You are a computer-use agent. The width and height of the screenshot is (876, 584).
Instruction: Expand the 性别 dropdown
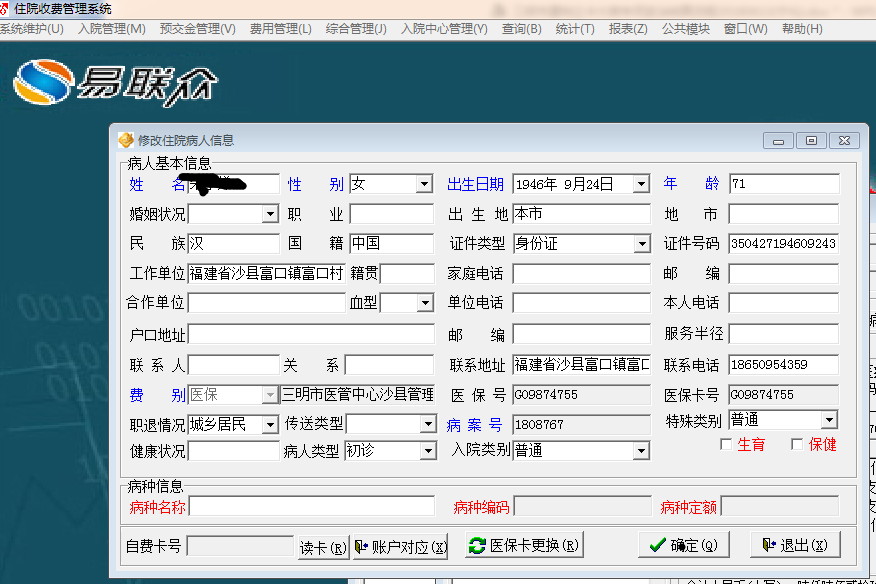click(425, 184)
